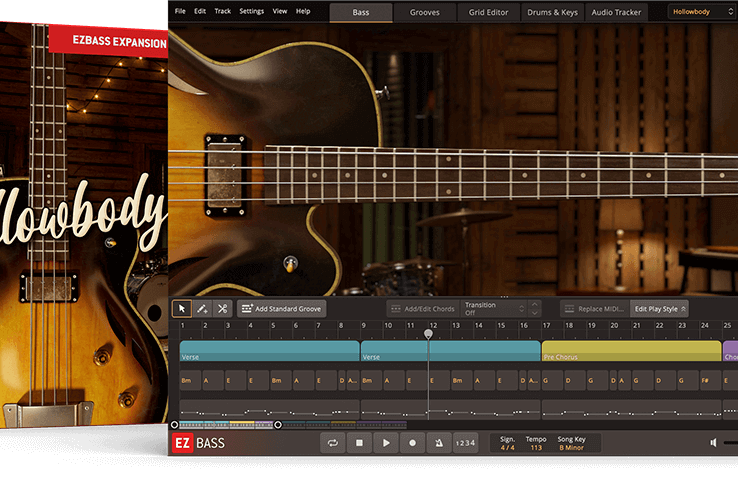Expand the Edit Play Style panel
This screenshot has width=738, height=488.
point(659,309)
